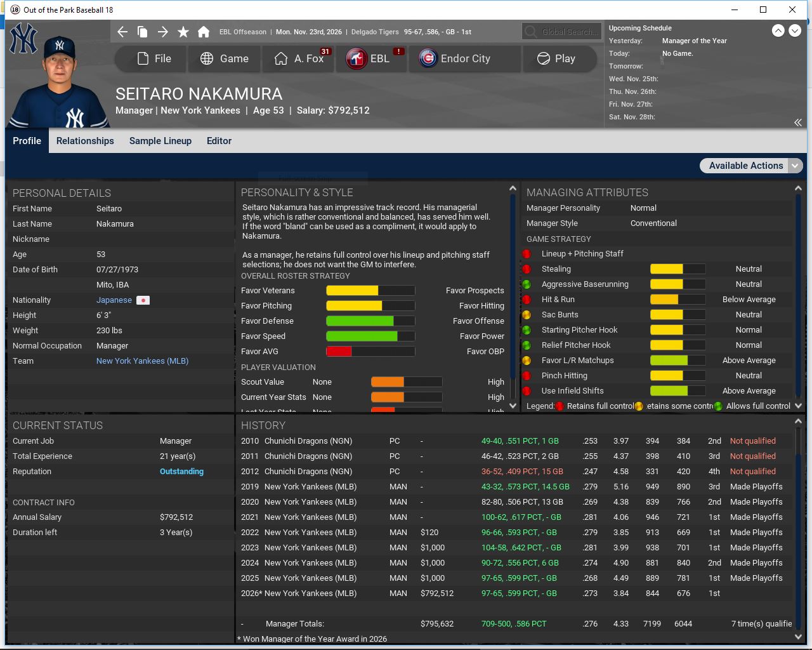The height and width of the screenshot is (650, 812).
Task: Click the Japanese flag icon
Action: tap(143, 300)
